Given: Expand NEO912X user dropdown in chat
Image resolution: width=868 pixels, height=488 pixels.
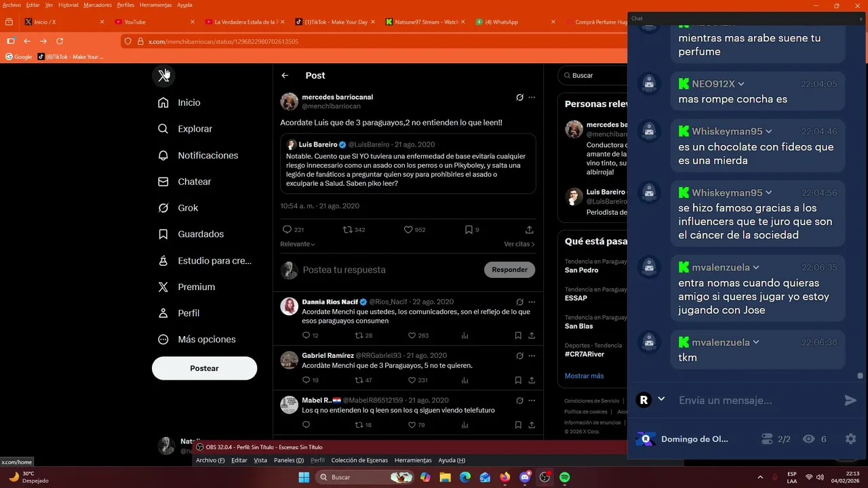Looking at the screenshot, I should pyautogui.click(x=741, y=84).
